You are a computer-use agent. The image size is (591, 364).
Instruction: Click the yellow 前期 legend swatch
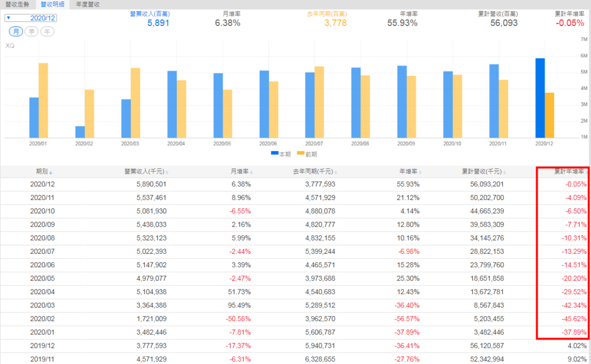coord(300,153)
